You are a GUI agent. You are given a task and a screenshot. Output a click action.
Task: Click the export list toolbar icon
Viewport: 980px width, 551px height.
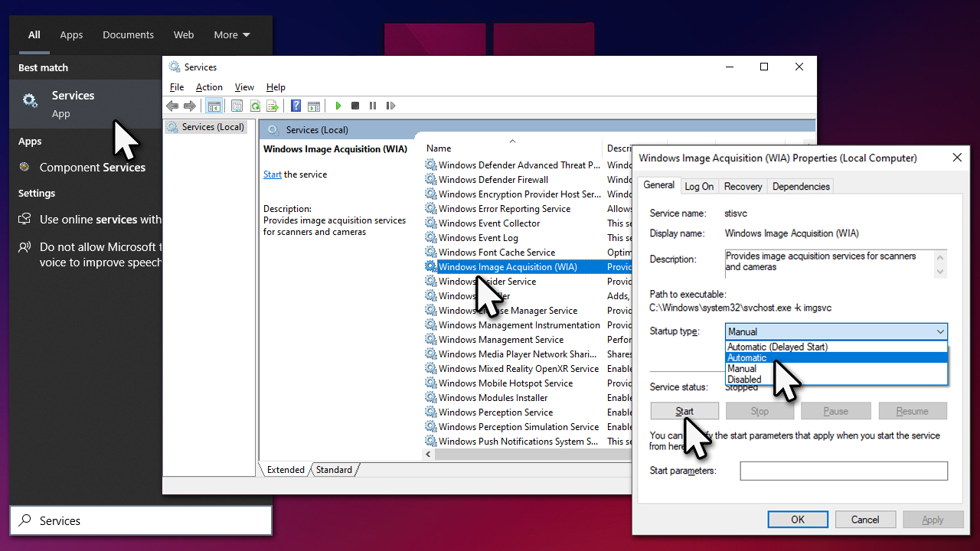point(273,106)
